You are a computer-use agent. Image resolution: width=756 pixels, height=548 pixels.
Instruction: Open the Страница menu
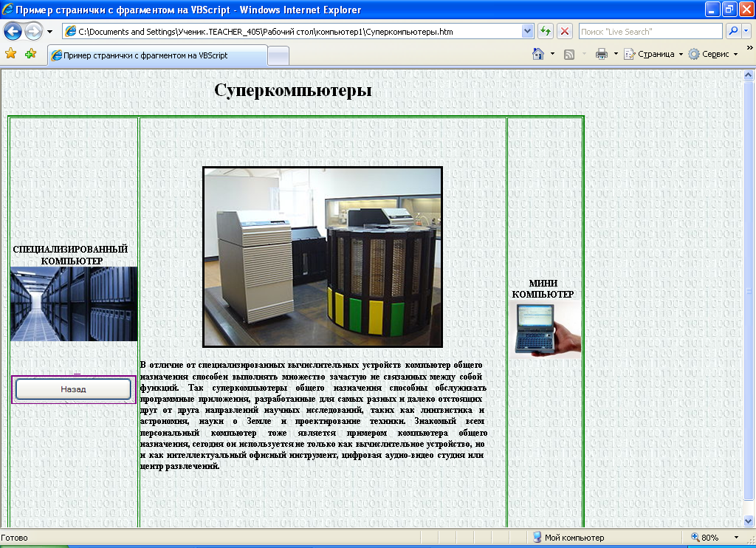tap(654, 54)
